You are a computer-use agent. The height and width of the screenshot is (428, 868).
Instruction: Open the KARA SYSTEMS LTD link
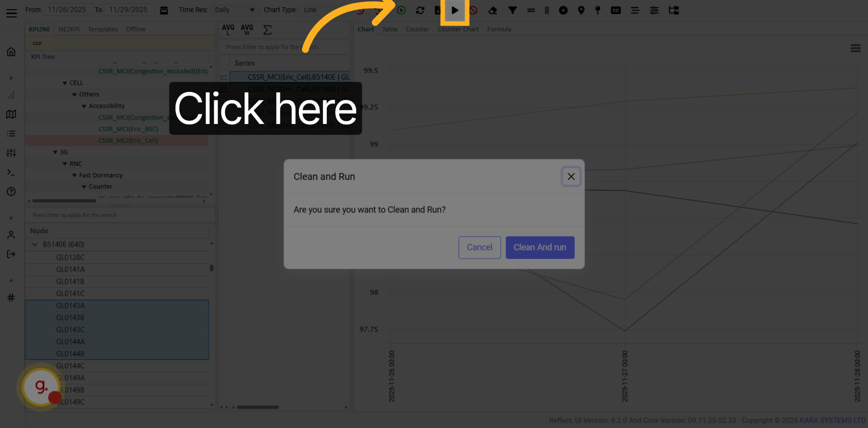coord(832,420)
